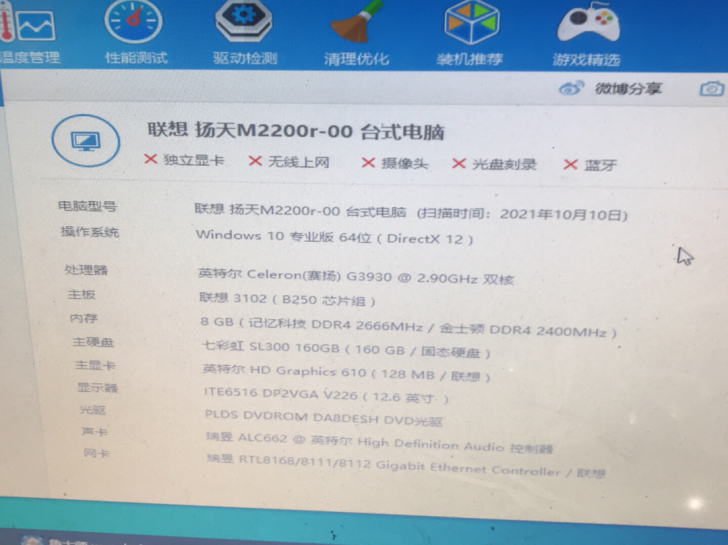Screen dimensions: 728x545
Task: Switch to the 驱动检测 tab label
Action: [x=245, y=58]
